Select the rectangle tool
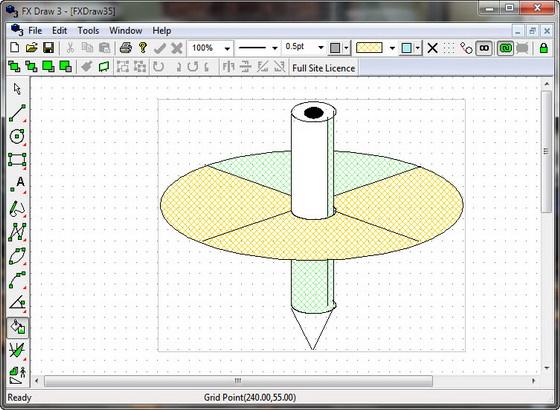This screenshot has width=560, height=410. tap(17, 160)
